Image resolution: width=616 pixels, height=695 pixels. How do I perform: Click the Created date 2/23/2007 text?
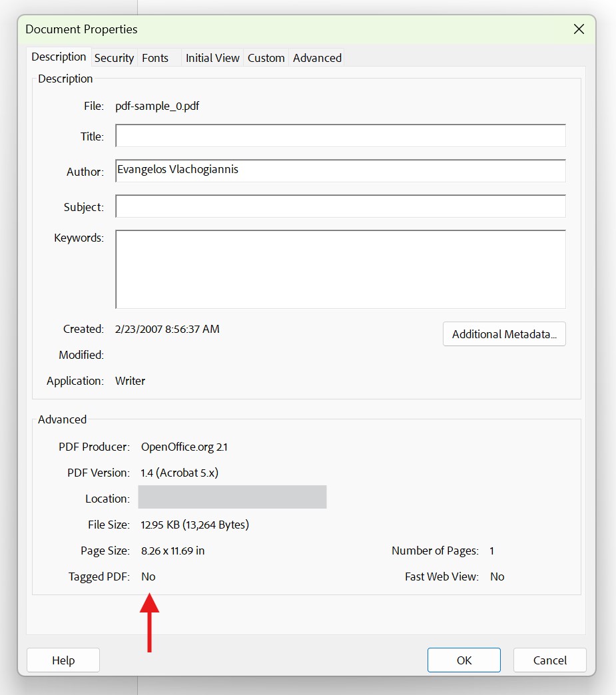167,328
